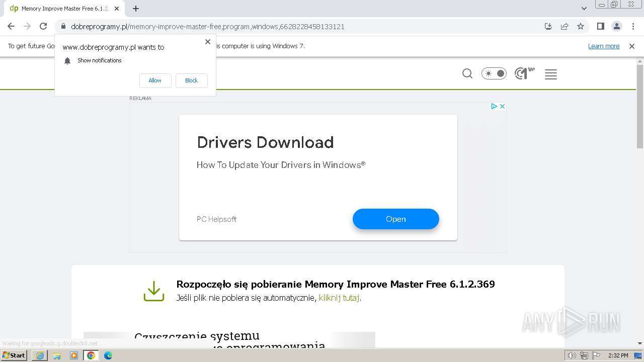
Task: Block notifications from dobreprogramy.pl
Action: tap(191, 80)
